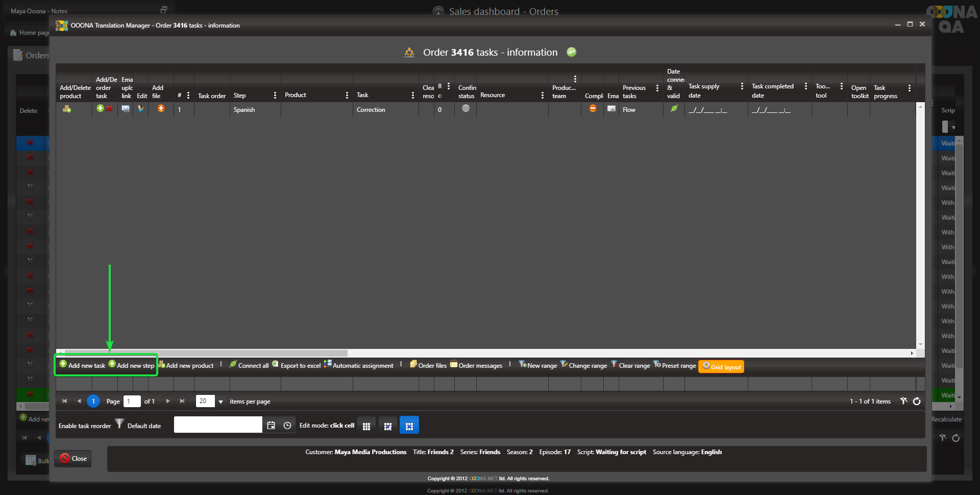Click the green connect plug icon in row
This screenshot has width=980, height=495.
point(674,108)
